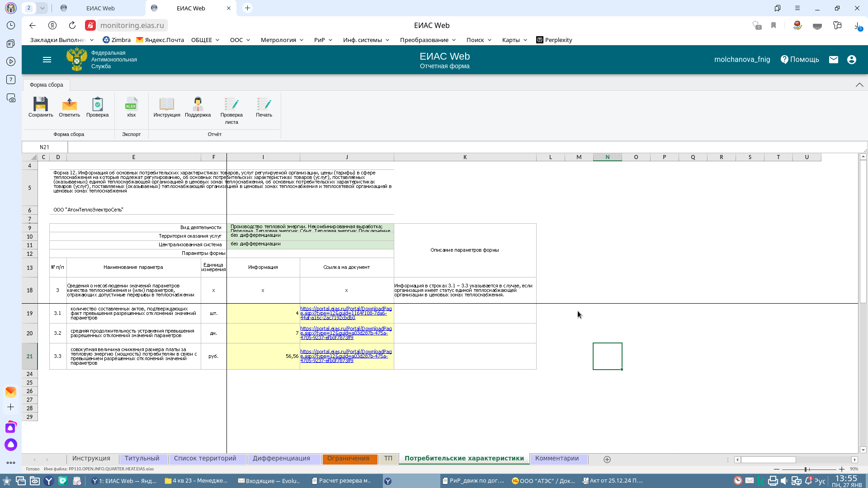The image size is (868, 488).
Task: Select Форма сбора ribbon tab
Action: tap(46, 85)
